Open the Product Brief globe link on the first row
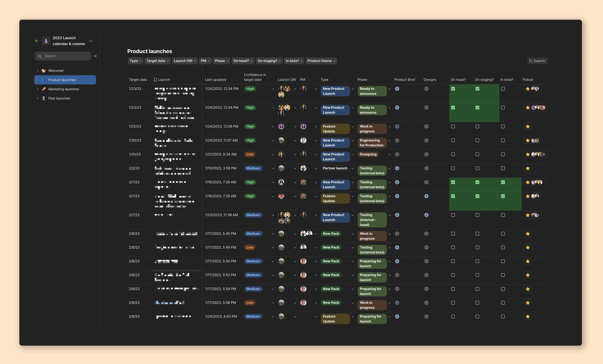This screenshot has height=364, width=603. click(397, 89)
